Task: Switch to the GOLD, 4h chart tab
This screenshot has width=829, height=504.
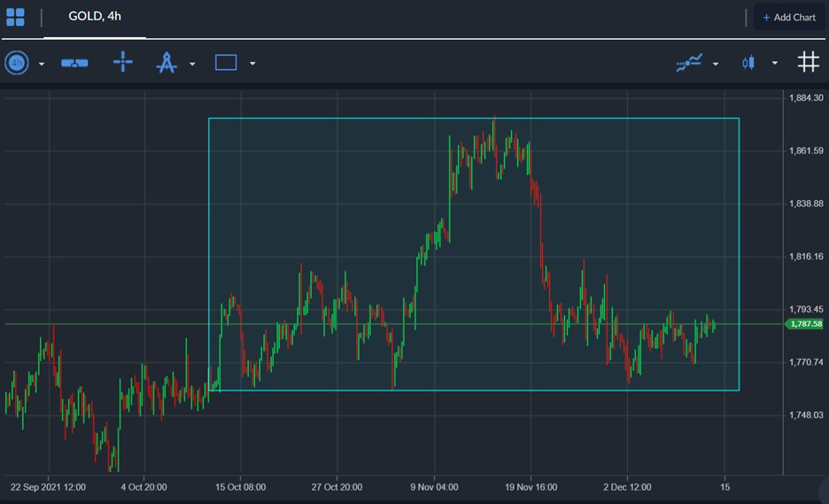Action: point(95,17)
